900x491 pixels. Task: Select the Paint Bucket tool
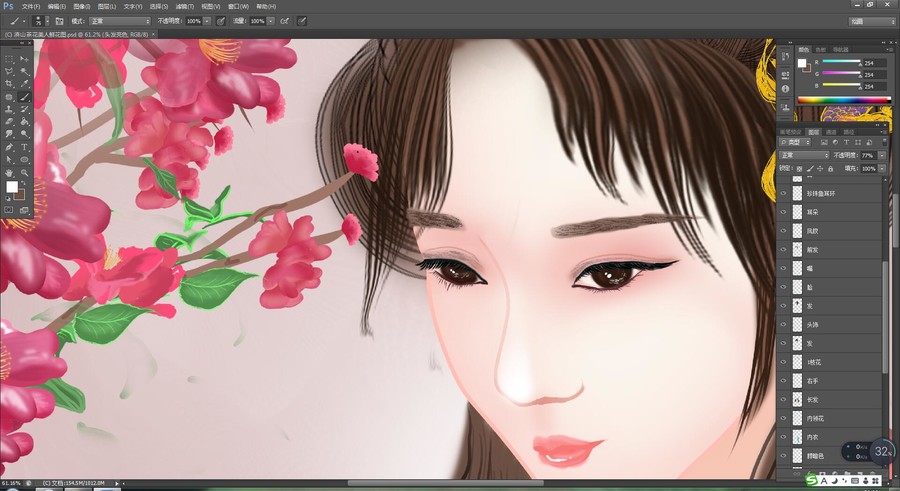click(x=24, y=122)
